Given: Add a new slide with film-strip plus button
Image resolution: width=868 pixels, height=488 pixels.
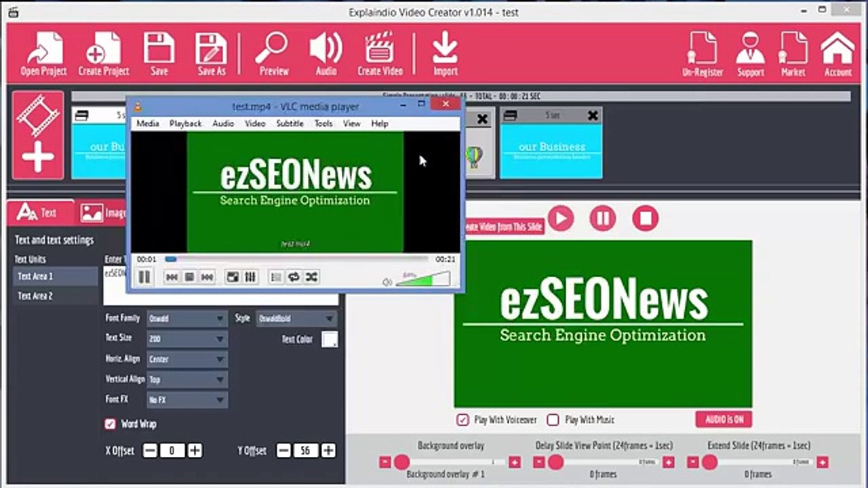Looking at the screenshot, I should tap(38, 136).
